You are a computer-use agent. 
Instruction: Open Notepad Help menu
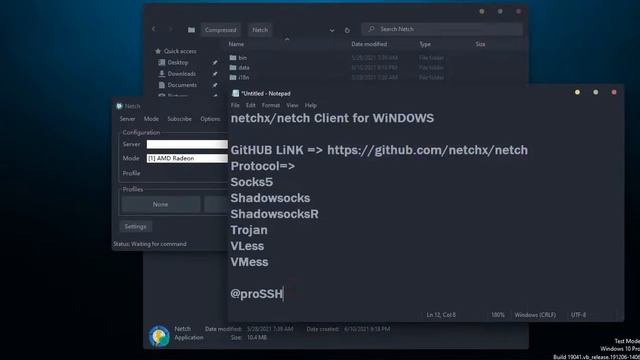pos(311,105)
